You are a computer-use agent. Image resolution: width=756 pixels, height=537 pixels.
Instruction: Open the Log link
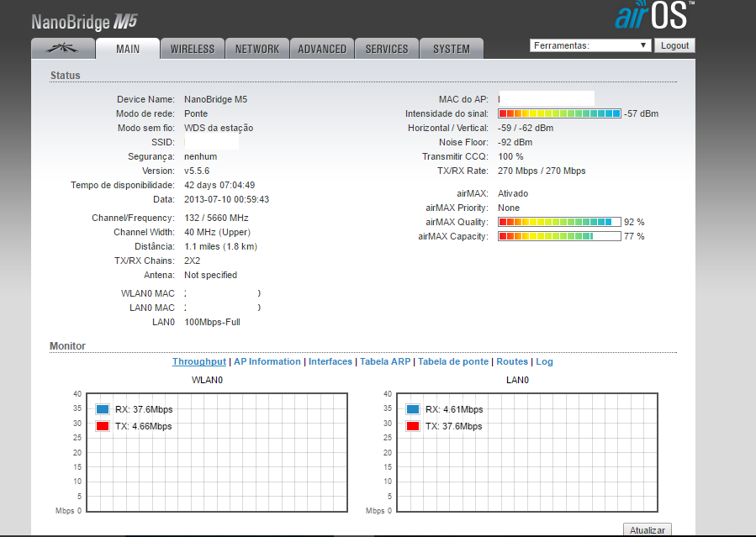pos(544,361)
